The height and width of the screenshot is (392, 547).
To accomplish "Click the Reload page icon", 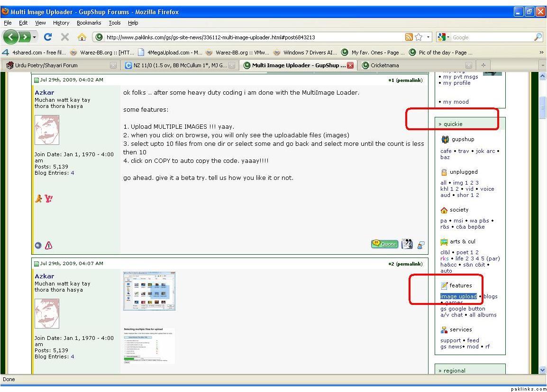I will tap(48, 37).
